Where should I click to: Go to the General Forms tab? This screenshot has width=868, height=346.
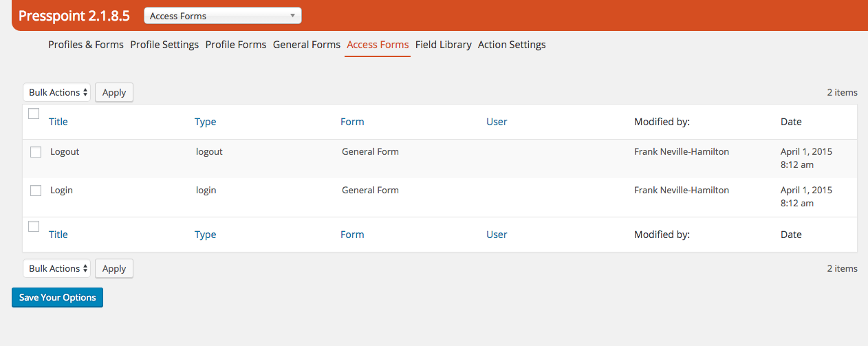coord(307,45)
